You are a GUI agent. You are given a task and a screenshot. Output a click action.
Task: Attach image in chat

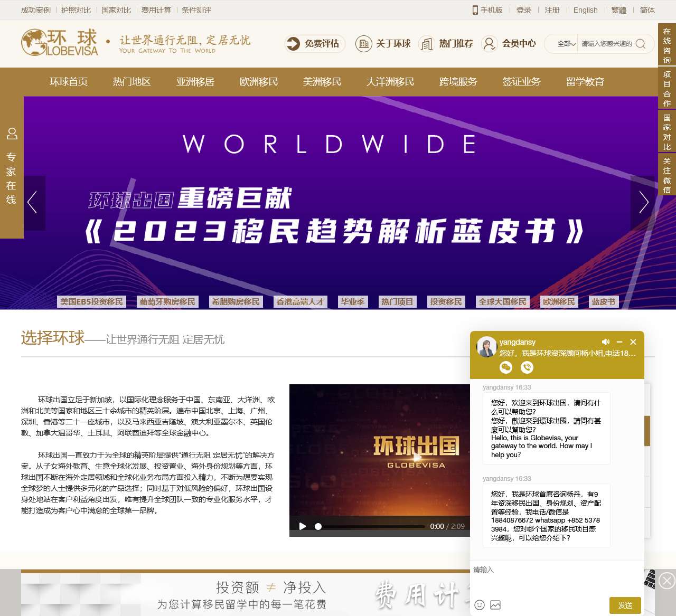click(x=495, y=605)
